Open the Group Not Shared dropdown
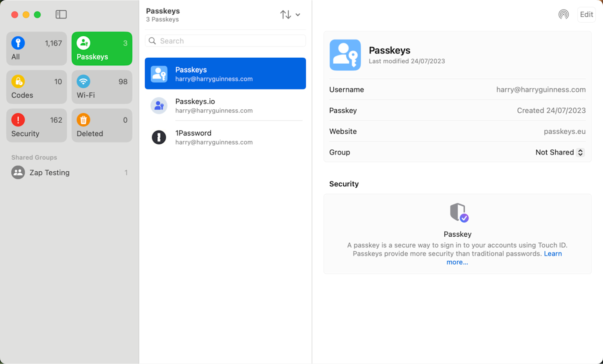 (x=560, y=152)
